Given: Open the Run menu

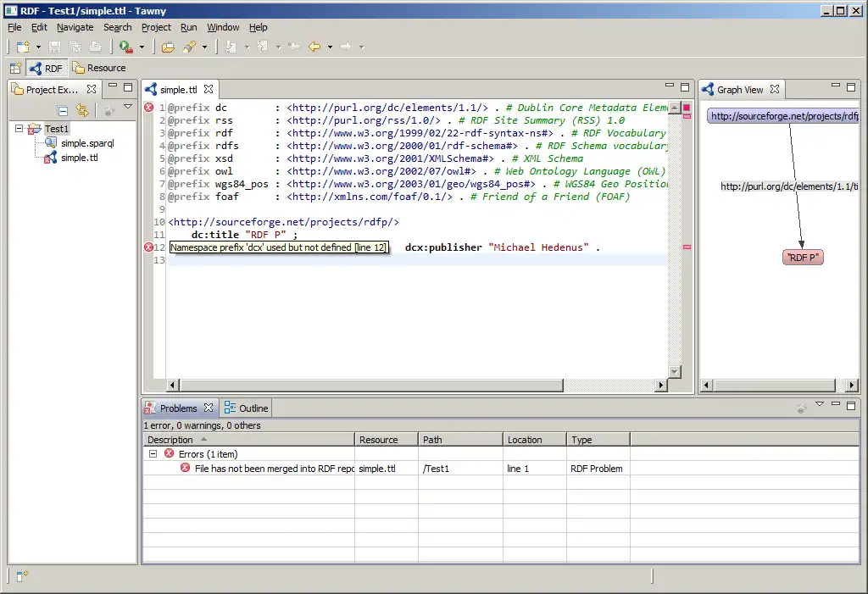Looking at the screenshot, I should coord(189,27).
